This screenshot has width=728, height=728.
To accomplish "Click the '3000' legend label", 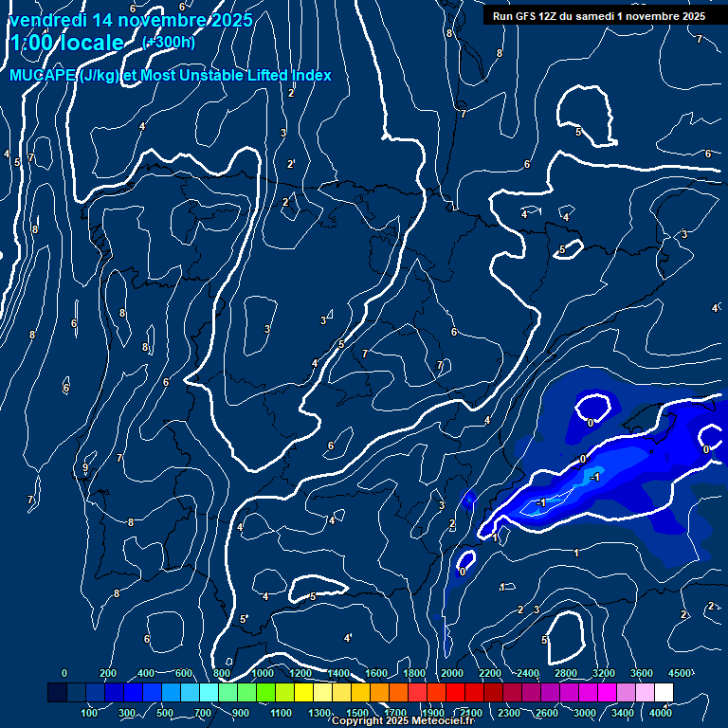I will click(585, 713).
